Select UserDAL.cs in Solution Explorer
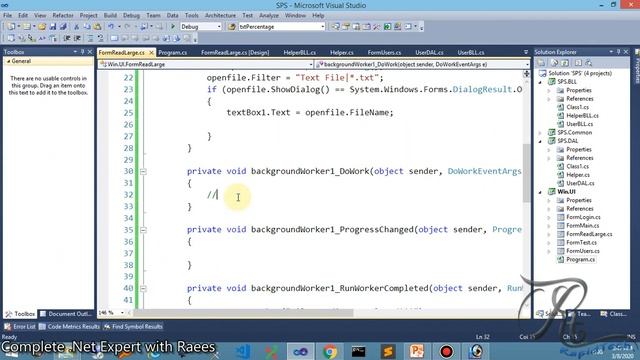Image resolution: width=640 pixels, height=360 pixels. 580,183
